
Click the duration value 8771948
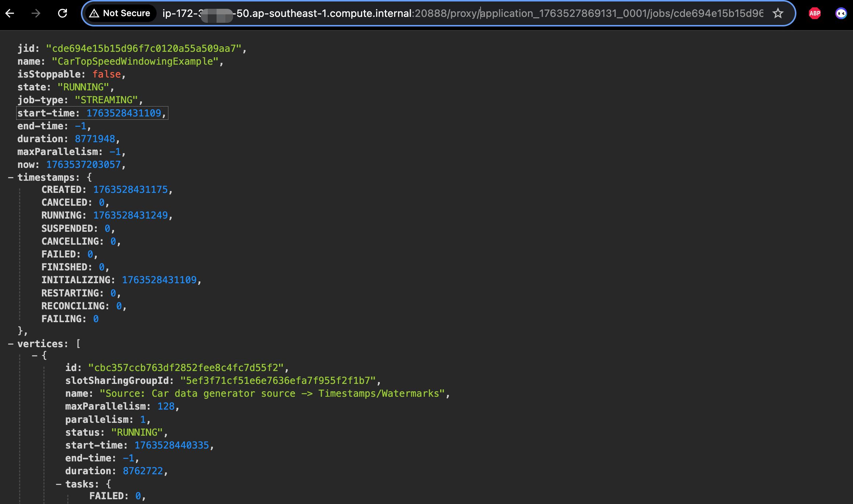click(95, 139)
